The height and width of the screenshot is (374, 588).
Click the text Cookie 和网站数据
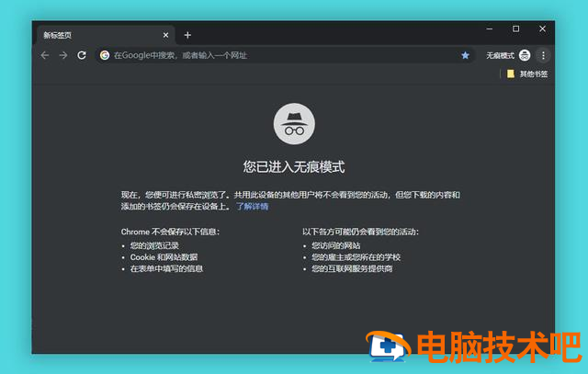tap(164, 257)
